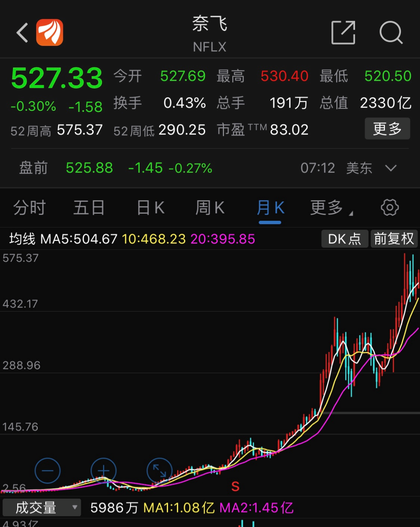Select the 周K tab
The width and height of the screenshot is (420, 527).
point(210,208)
